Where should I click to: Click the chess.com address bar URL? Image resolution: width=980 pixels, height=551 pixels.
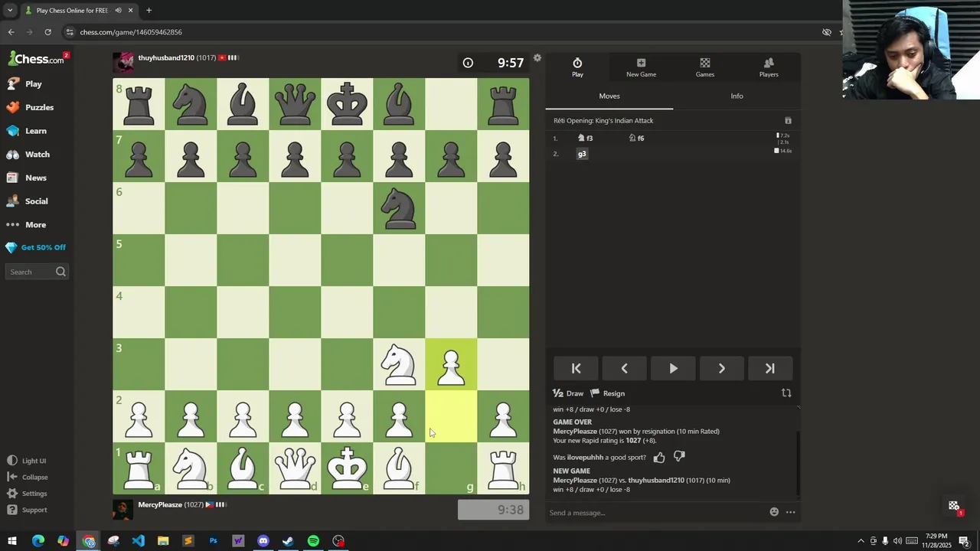pos(131,32)
